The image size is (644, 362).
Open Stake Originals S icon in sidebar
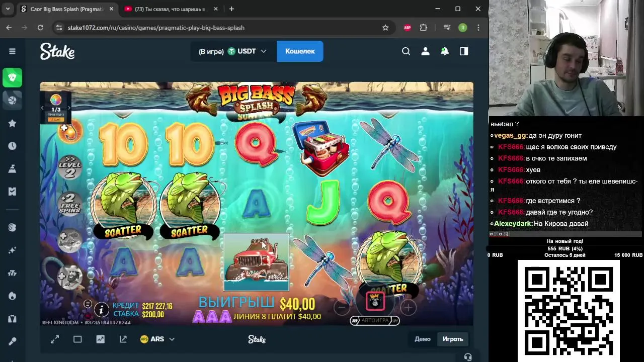click(x=12, y=227)
